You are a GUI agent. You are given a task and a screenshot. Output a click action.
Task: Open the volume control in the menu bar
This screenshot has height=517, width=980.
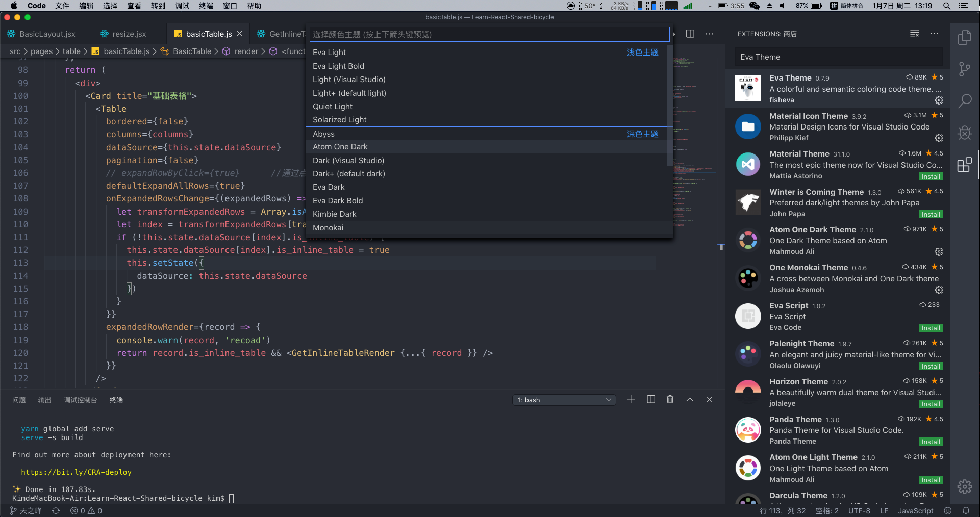coord(783,6)
